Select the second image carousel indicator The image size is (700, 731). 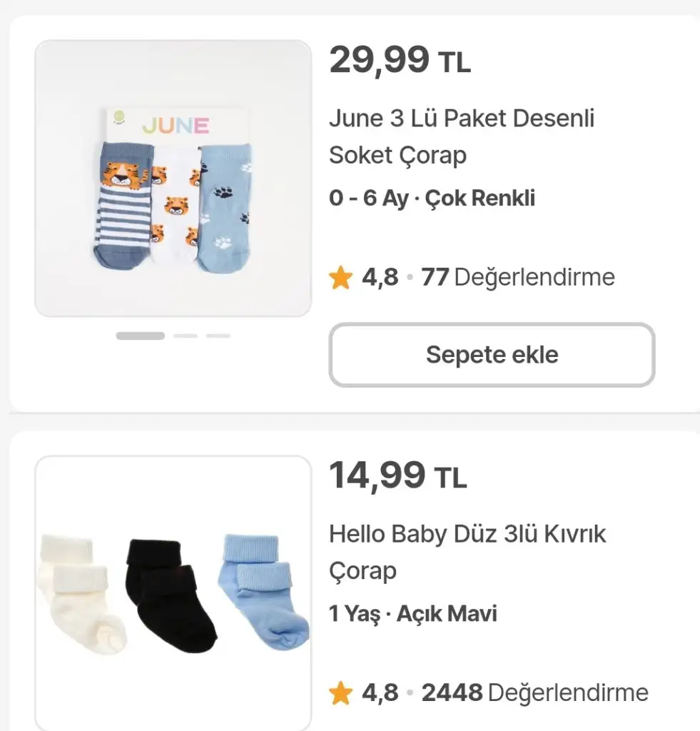point(186,336)
